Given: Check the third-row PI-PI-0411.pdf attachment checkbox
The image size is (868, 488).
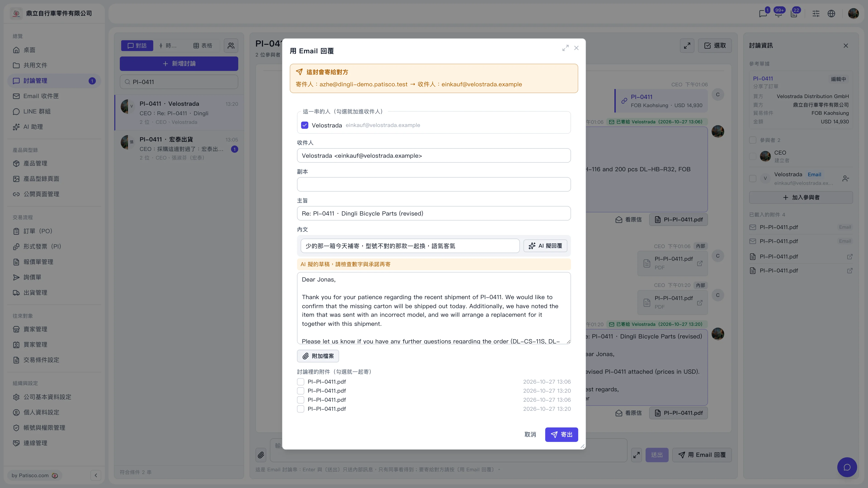Looking at the screenshot, I should pos(301,400).
